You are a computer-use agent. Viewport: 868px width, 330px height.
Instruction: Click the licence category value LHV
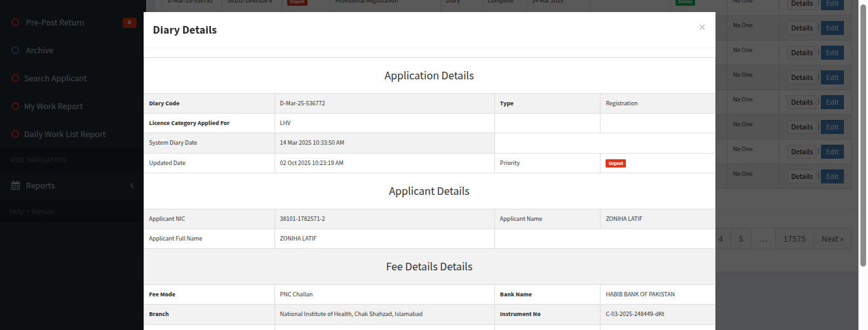tap(285, 123)
